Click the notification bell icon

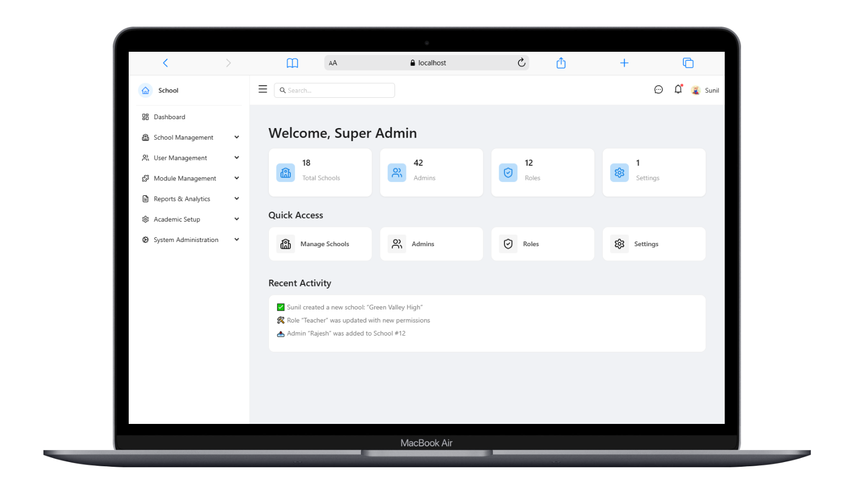(678, 89)
